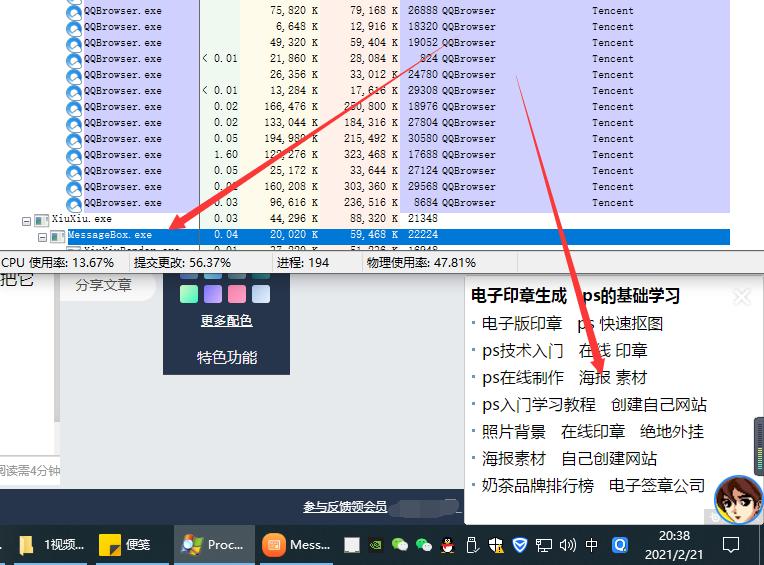Collapse the MessageBox.exe tree node
The width and height of the screenshot is (764, 565).
[x=42, y=238]
